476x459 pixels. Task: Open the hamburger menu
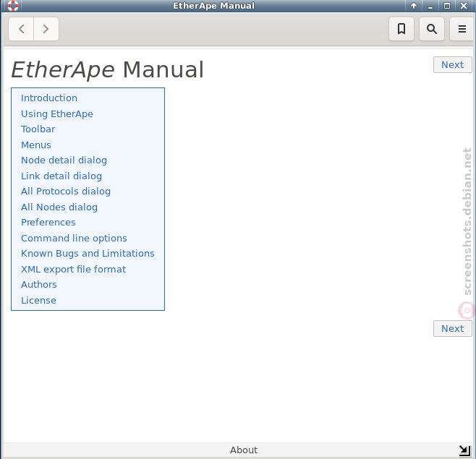462,29
